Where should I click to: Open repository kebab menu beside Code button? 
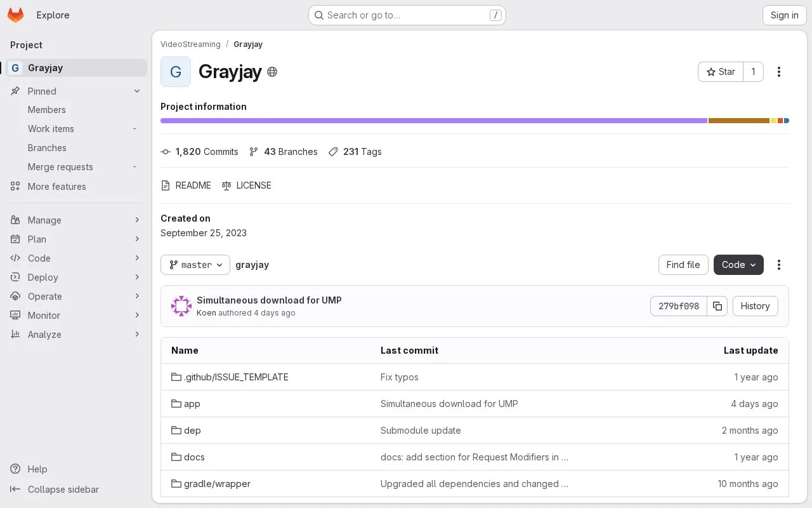click(779, 265)
